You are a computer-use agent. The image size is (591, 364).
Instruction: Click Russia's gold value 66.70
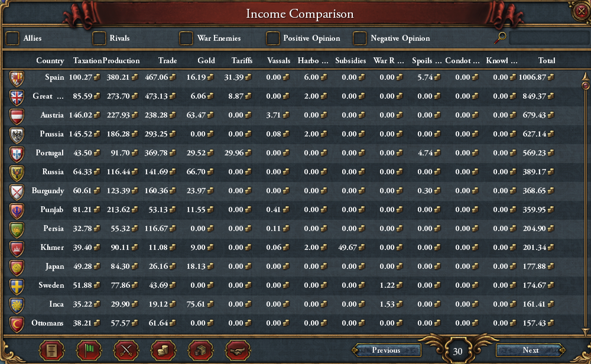tap(196, 172)
